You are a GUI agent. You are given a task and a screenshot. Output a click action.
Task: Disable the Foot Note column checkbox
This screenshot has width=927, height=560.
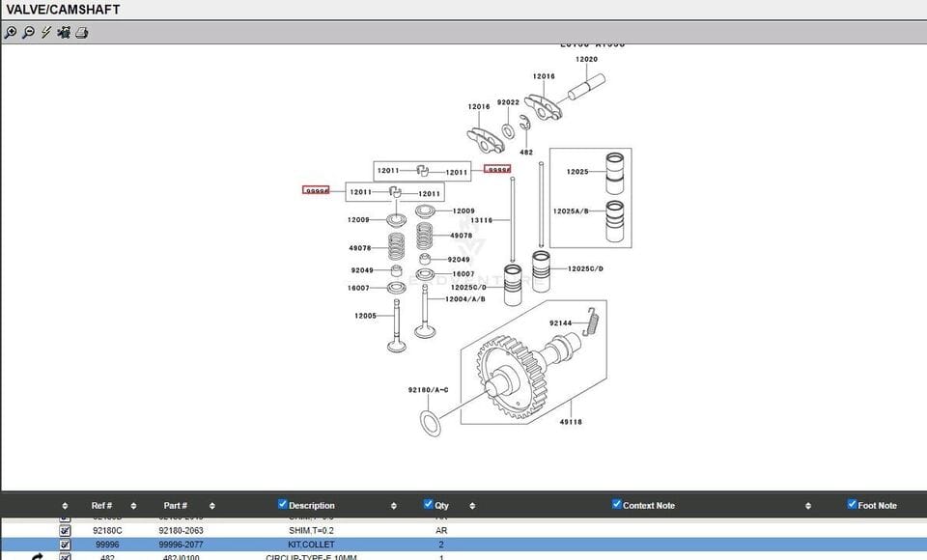pyautogui.click(x=852, y=504)
